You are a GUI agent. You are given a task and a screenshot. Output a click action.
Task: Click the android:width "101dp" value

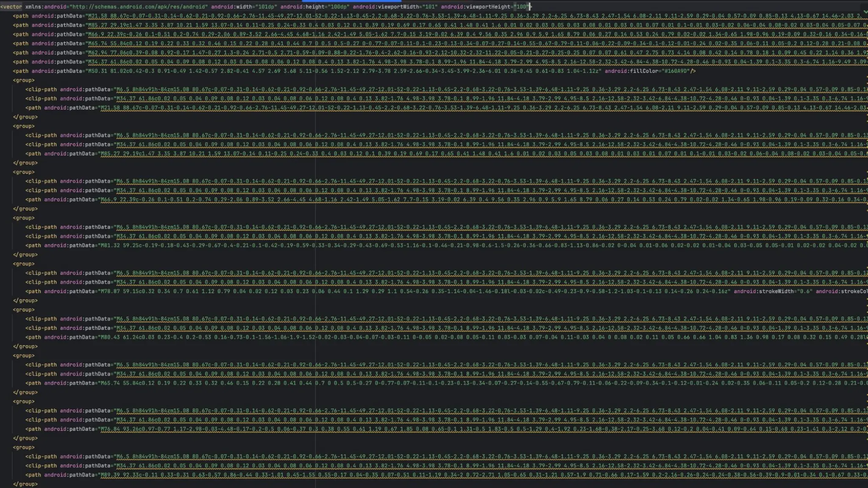click(x=266, y=7)
